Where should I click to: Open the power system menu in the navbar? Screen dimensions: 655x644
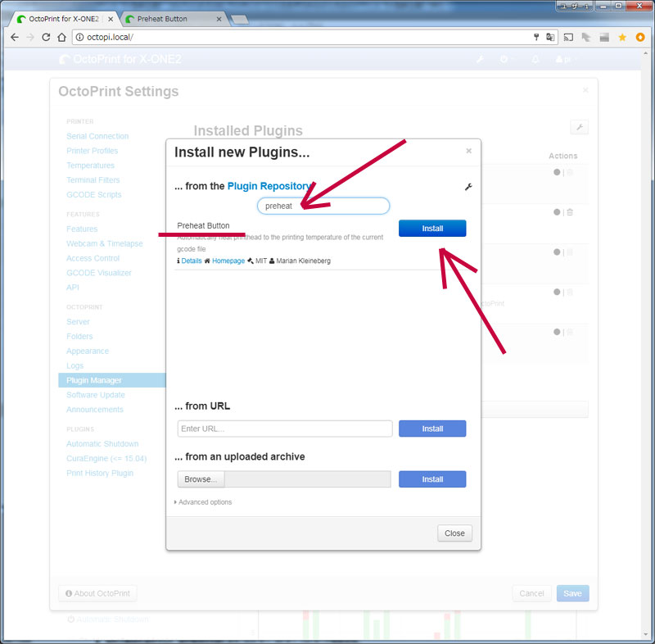pos(505,59)
